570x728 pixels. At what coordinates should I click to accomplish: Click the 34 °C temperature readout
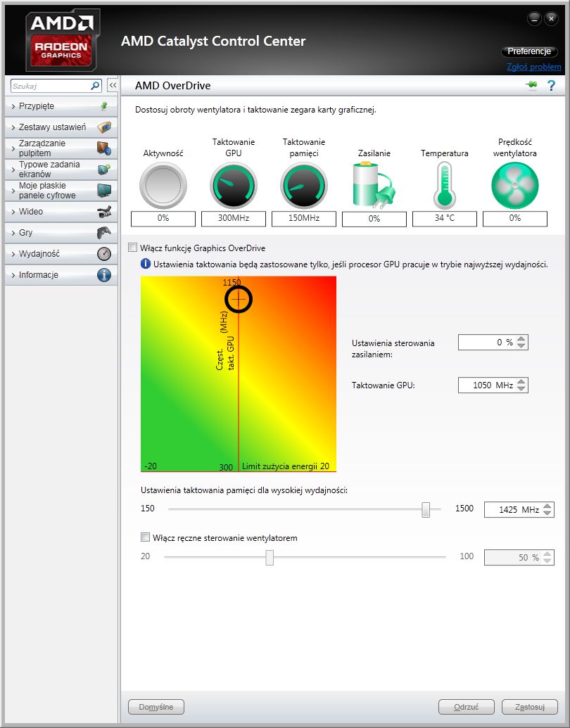[x=445, y=218]
